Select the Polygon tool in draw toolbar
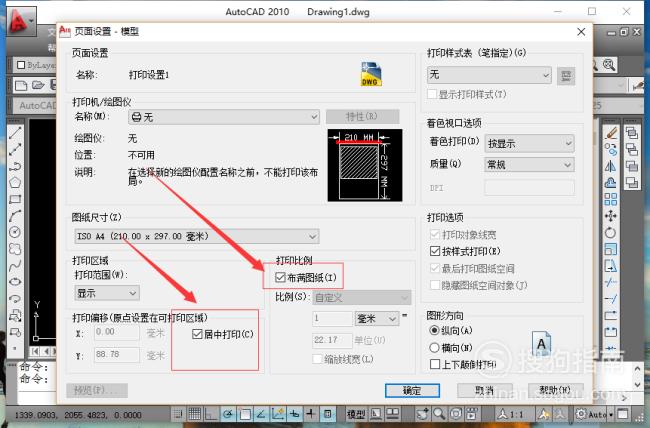The image size is (650, 428). point(15,182)
